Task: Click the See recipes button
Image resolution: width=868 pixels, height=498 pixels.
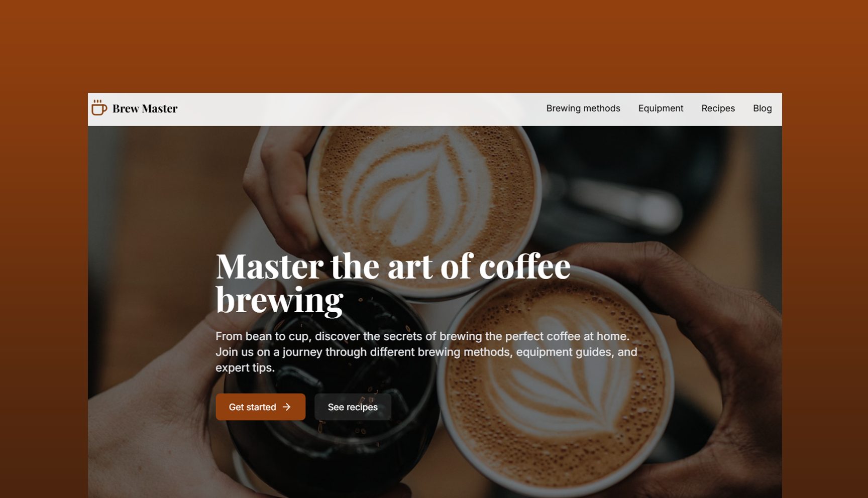Action: [353, 407]
